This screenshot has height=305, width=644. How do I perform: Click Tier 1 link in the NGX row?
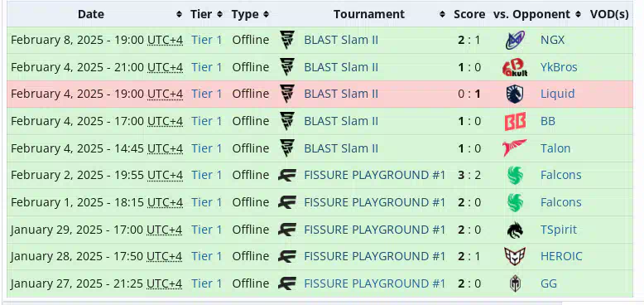[x=207, y=40]
